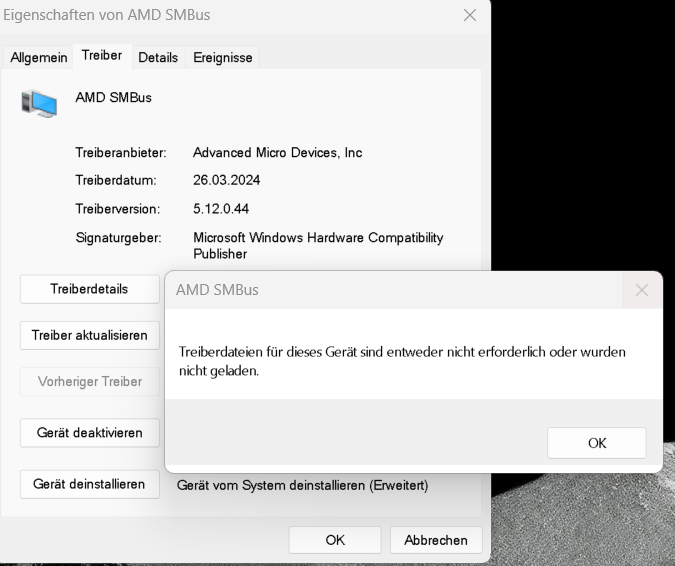Switch to the Allgemein tab
This screenshot has width=675, height=566.
pos(38,57)
